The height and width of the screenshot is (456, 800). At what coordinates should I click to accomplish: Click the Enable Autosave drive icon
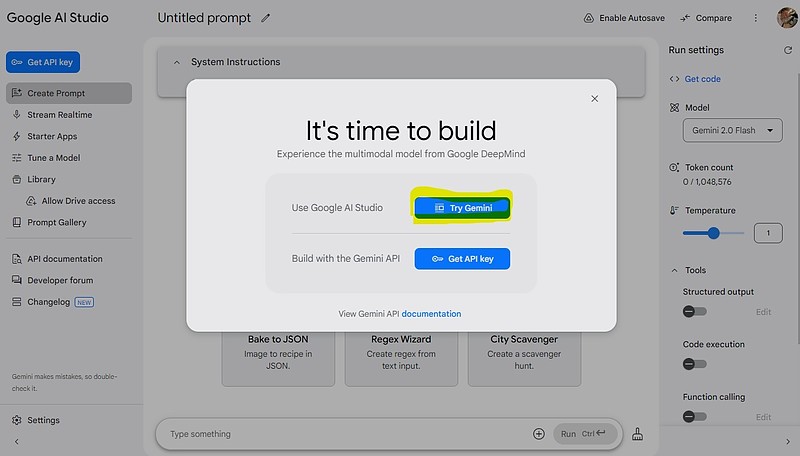[x=589, y=18]
